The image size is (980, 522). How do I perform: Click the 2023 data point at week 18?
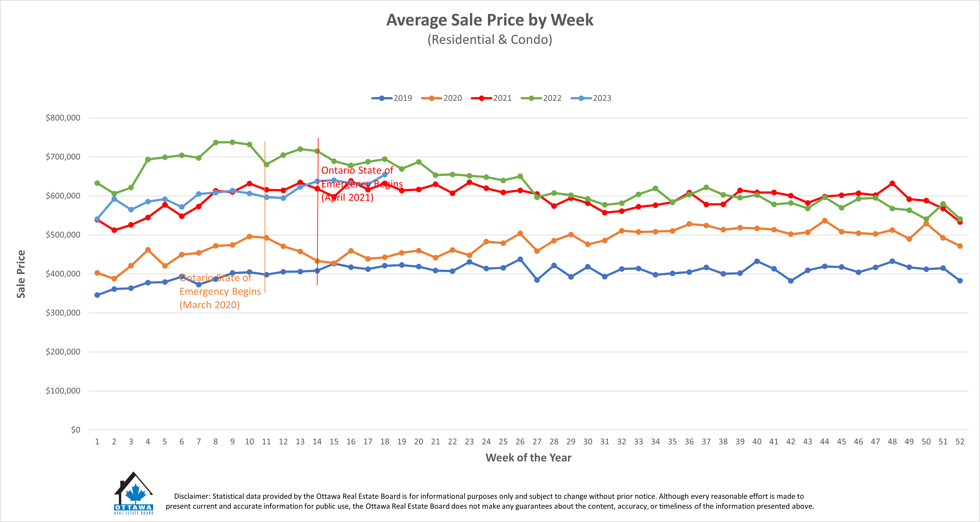click(x=385, y=175)
